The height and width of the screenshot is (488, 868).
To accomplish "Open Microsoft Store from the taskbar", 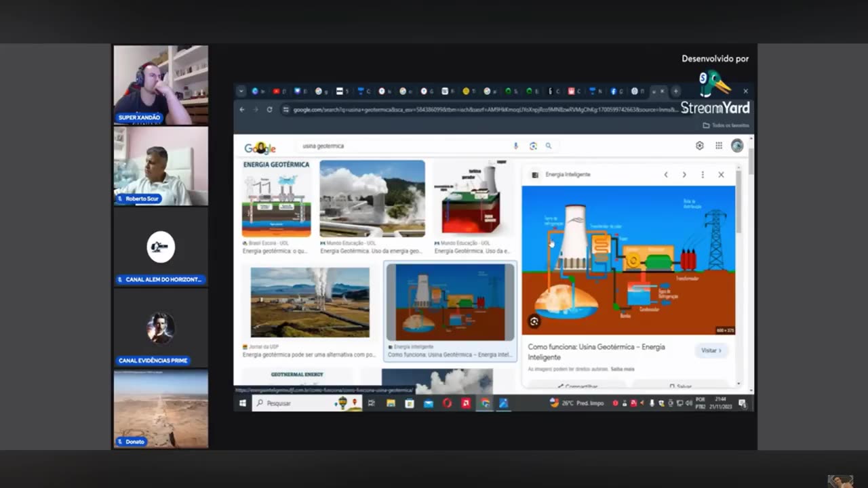I will (410, 403).
